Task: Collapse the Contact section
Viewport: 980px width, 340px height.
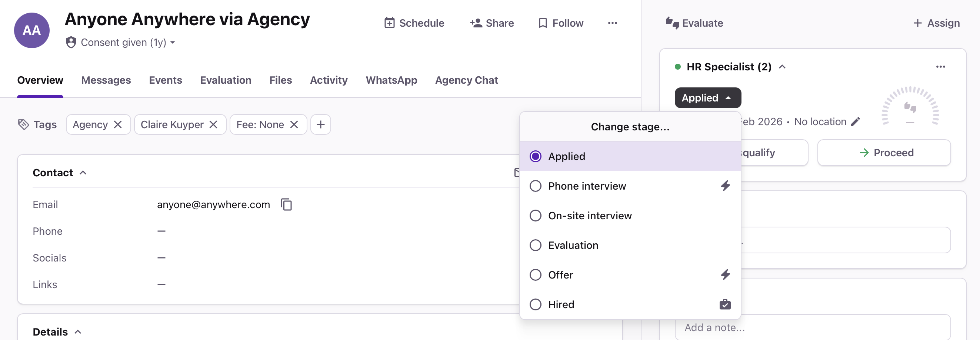Action: [x=83, y=173]
